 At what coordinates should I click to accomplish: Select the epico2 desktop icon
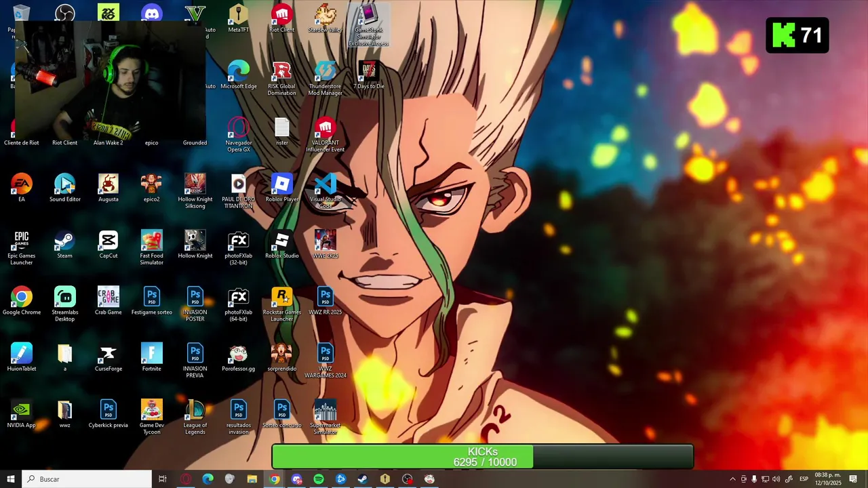[x=152, y=188]
